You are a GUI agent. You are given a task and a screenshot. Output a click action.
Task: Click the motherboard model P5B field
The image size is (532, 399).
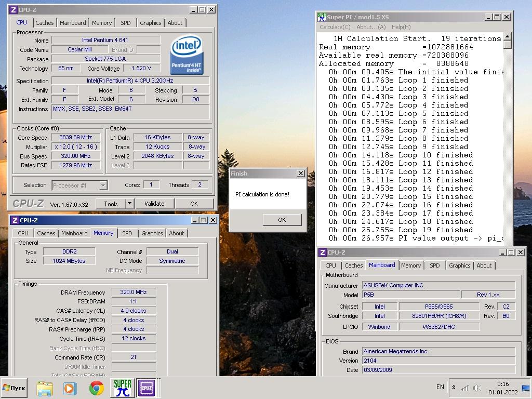(410, 295)
